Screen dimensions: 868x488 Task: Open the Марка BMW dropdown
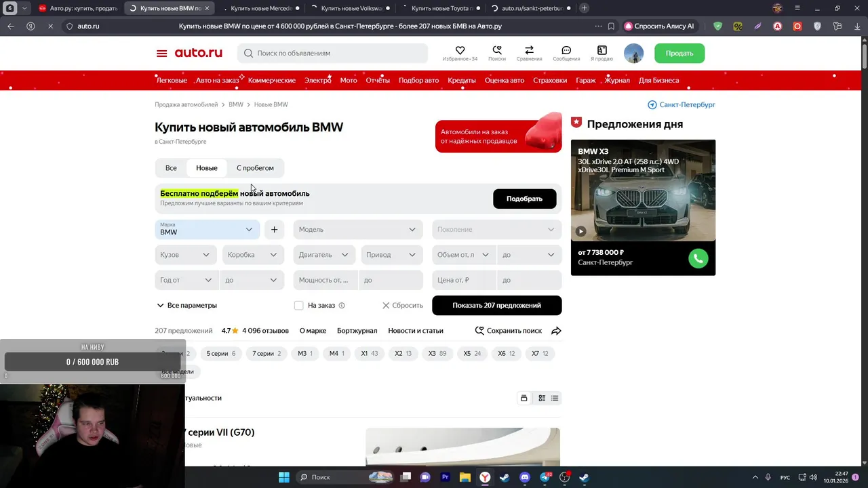pyautogui.click(x=207, y=230)
